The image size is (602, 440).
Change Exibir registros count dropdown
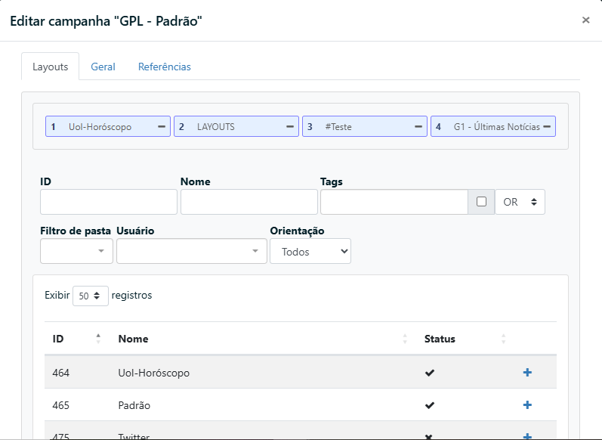[x=90, y=296]
